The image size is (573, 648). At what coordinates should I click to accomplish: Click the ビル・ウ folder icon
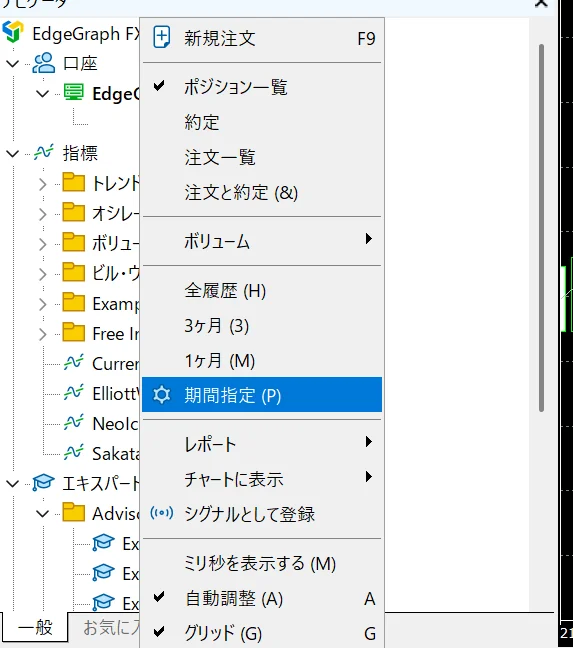pyautogui.click(x=74, y=272)
